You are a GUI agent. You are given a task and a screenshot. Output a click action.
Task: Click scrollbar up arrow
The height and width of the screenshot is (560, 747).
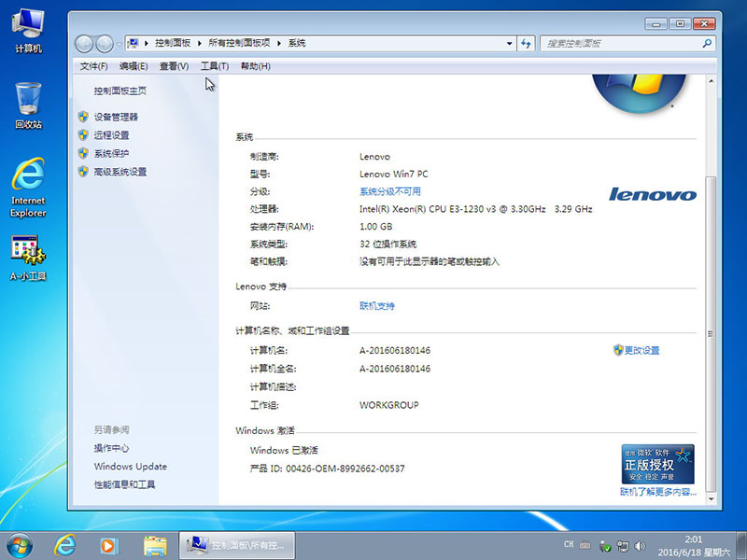pos(711,81)
